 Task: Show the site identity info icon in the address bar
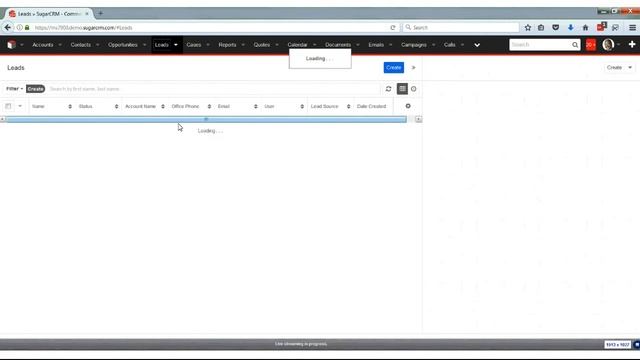click(19, 27)
